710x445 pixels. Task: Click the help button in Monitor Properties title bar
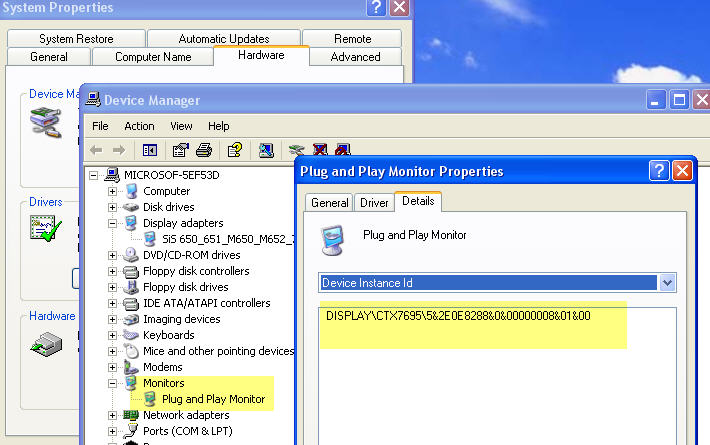[x=659, y=171]
